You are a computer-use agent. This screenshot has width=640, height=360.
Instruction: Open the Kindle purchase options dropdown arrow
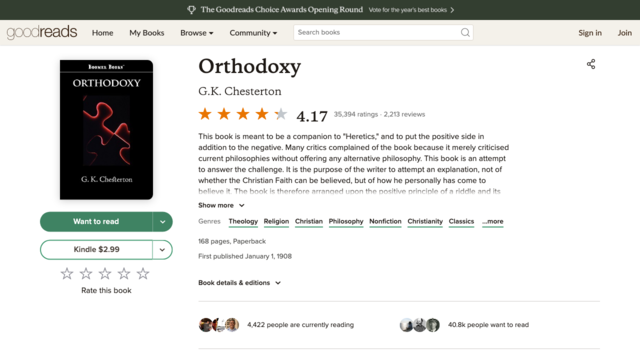click(x=162, y=250)
